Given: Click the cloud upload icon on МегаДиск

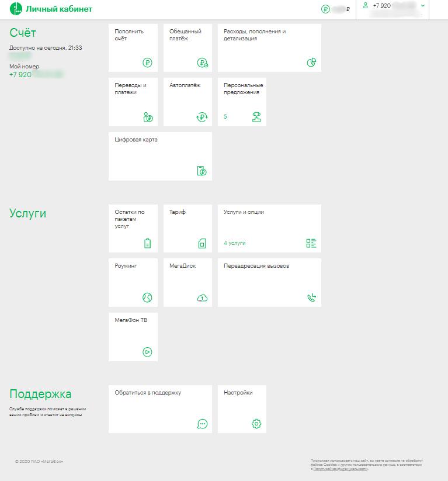Looking at the screenshot, I should click(202, 297).
